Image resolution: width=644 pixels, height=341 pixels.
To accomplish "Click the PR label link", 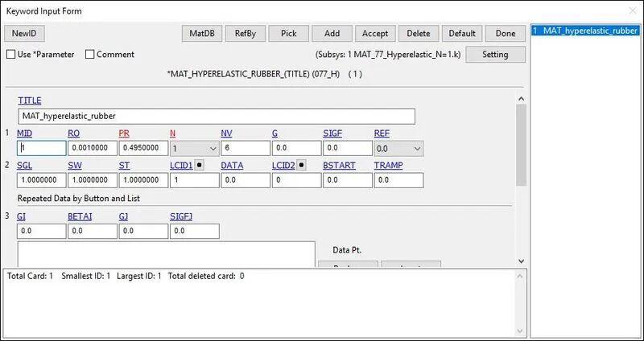I will 124,134.
